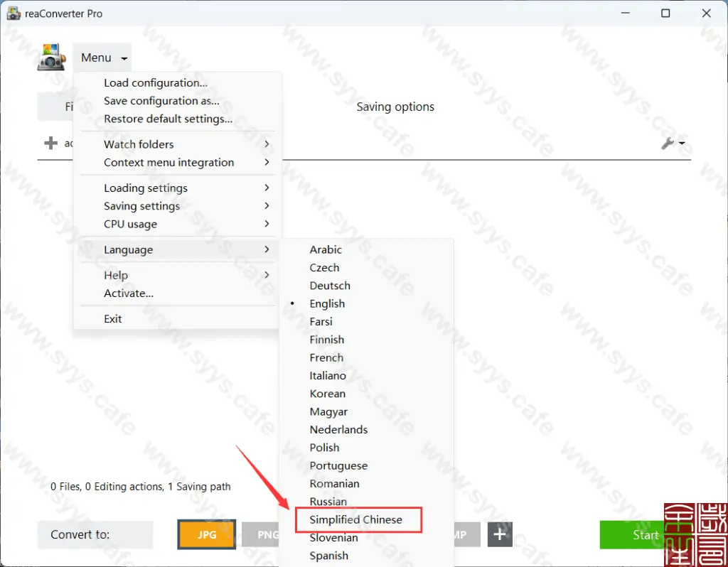Expand the Watch folders submenu
The image size is (728, 567).
click(177, 144)
